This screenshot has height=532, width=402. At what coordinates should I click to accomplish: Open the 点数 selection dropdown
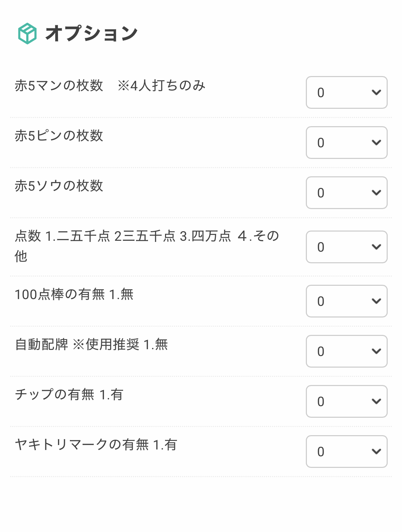346,247
